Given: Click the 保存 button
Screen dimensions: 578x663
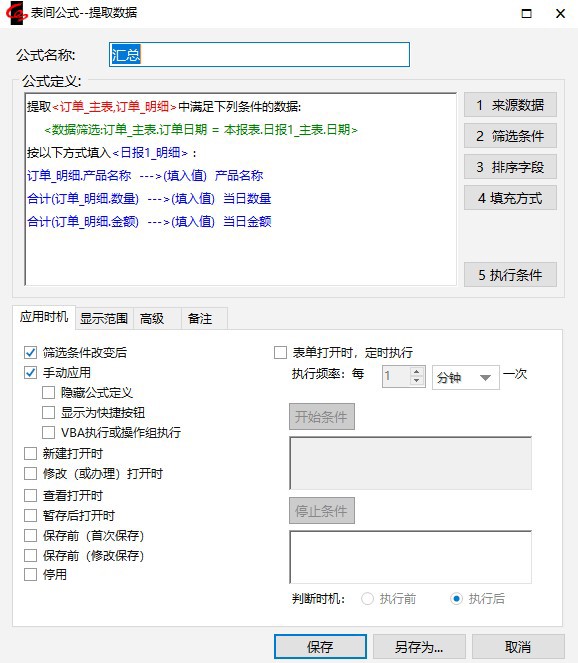Looking at the screenshot, I should 320,647.
